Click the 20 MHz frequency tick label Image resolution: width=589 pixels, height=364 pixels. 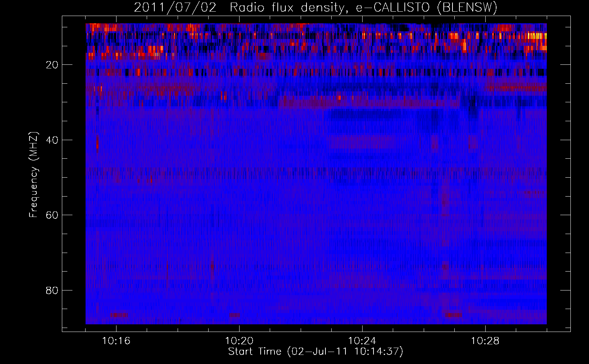point(52,65)
